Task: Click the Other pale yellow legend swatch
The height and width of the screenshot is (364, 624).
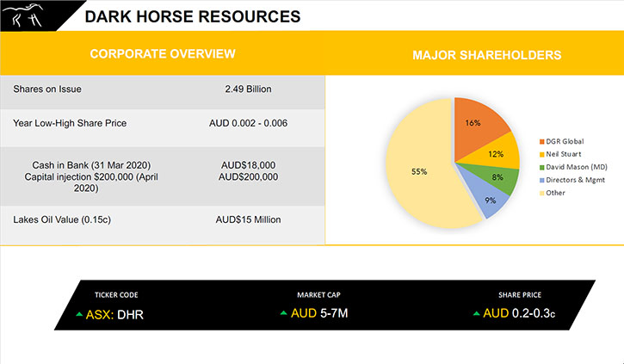Action: pyautogui.click(x=541, y=194)
